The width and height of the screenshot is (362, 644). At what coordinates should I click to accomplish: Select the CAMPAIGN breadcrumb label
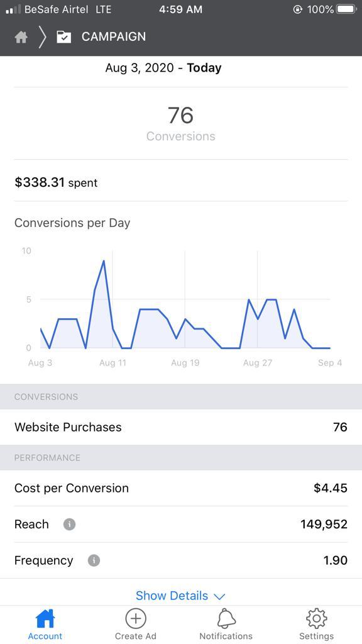click(114, 36)
